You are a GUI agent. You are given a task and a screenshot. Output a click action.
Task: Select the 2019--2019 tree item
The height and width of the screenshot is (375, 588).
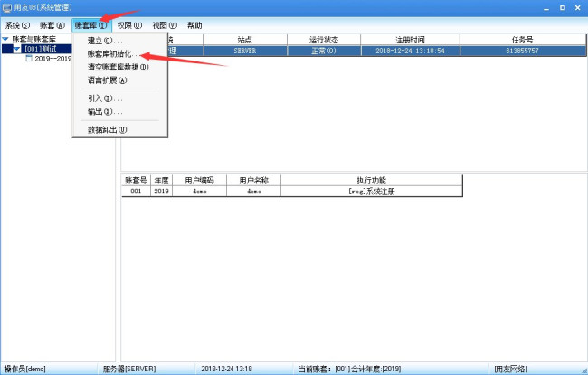[x=52, y=59]
